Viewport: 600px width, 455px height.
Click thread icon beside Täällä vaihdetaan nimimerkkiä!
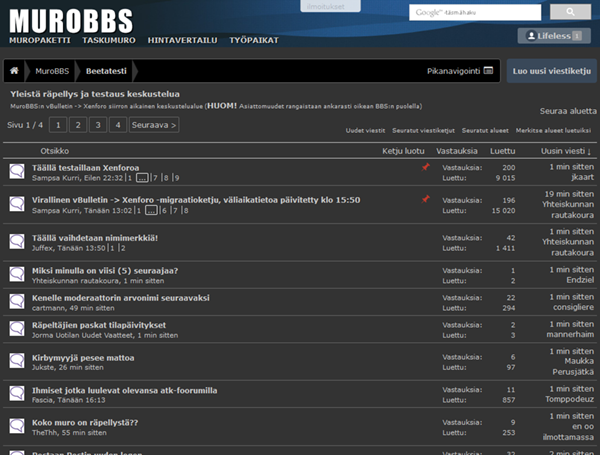(17, 242)
